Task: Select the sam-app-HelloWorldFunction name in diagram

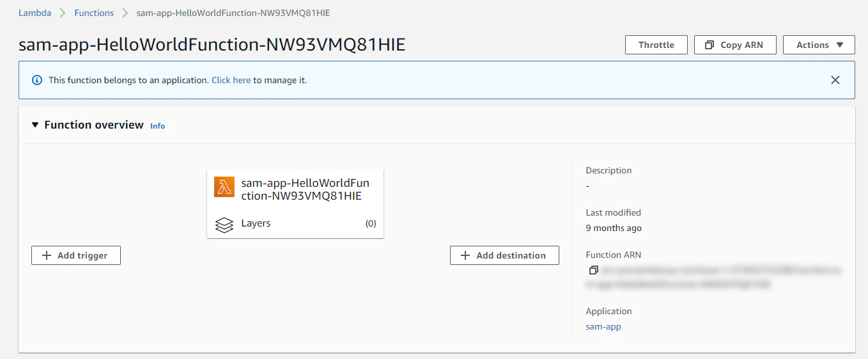Action: click(x=305, y=189)
